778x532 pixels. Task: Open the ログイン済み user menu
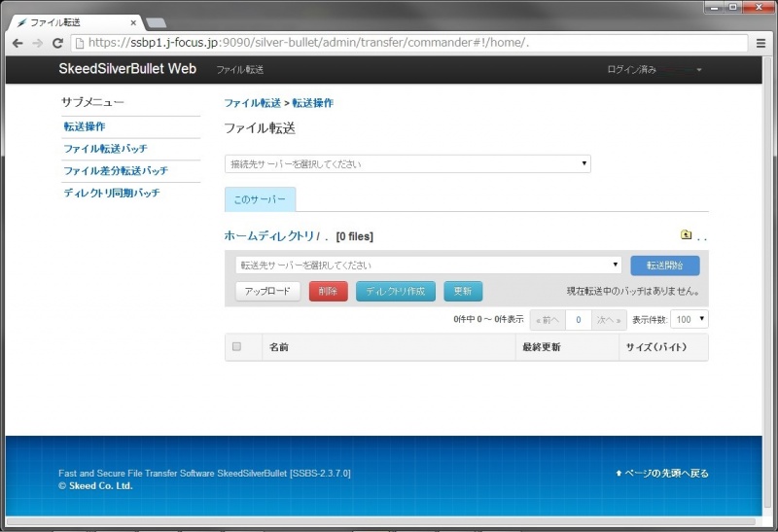tap(654, 70)
